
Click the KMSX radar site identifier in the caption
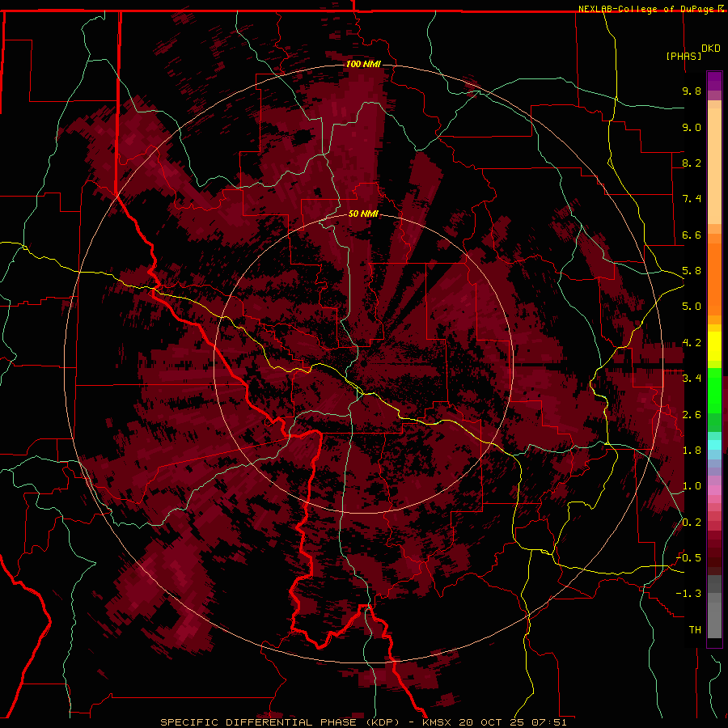coord(438,722)
